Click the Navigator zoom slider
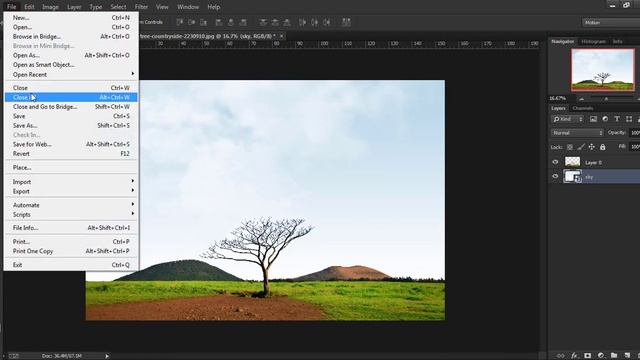Viewport: 640px width, 360px height. pyautogui.click(x=606, y=99)
